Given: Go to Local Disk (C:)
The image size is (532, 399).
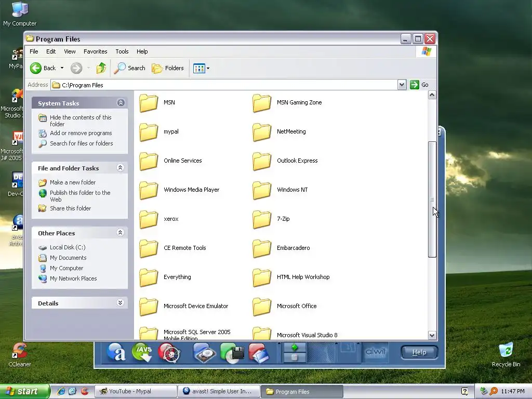Looking at the screenshot, I should click(62, 247).
